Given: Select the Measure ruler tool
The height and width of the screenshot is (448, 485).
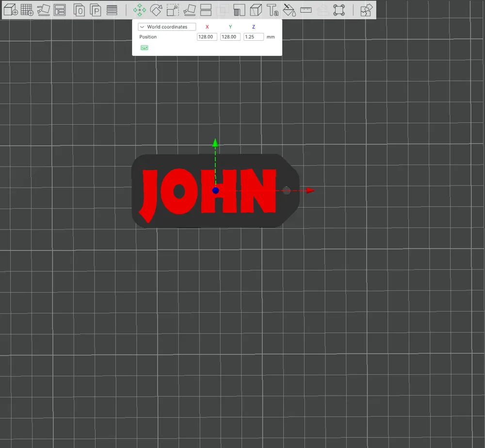Looking at the screenshot, I should (306, 10).
